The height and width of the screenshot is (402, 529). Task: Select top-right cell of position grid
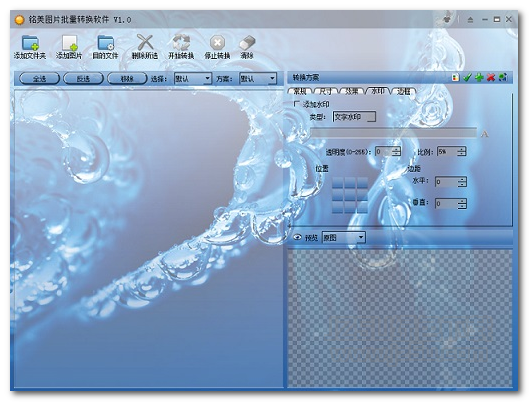pyautogui.click(x=362, y=182)
